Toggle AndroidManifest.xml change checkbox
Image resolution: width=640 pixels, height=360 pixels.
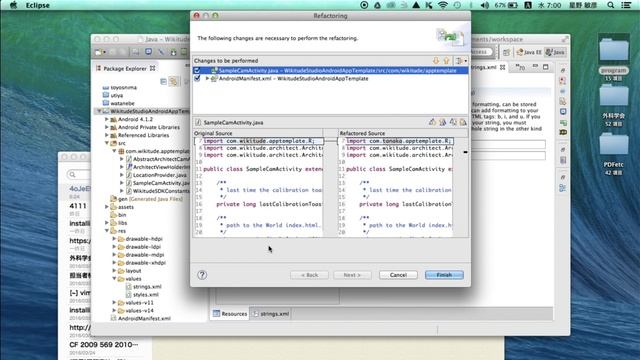pos(197,78)
